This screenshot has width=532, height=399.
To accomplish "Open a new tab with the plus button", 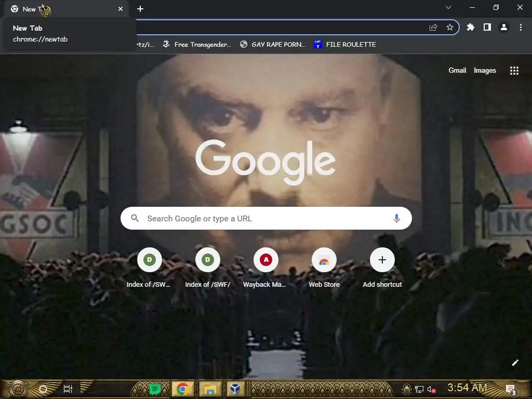I will click(x=140, y=9).
